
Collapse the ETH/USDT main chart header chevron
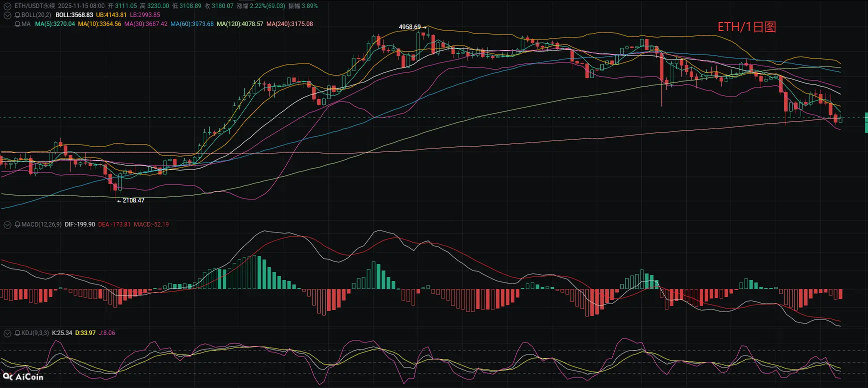click(x=7, y=6)
